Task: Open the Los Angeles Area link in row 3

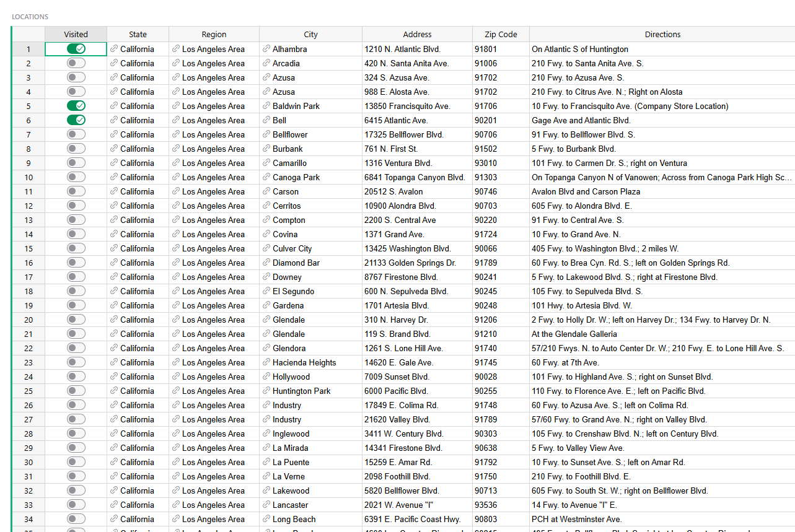Action: click(213, 77)
